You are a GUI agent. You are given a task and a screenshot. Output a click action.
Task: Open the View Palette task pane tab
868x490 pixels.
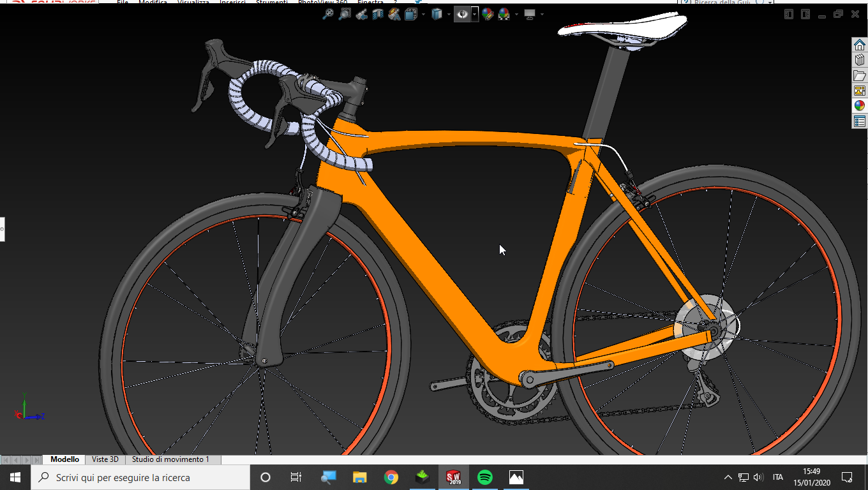[860, 91]
